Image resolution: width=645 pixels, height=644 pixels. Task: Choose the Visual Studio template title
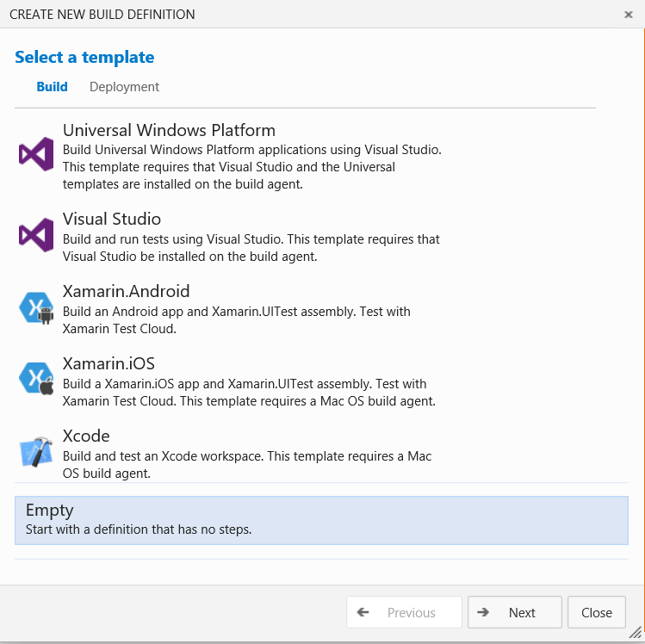[x=112, y=219]
